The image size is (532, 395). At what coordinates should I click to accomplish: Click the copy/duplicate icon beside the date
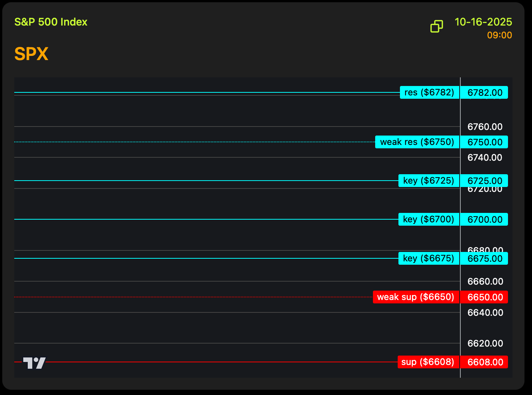pyautogui.click(x=436, y=26)
